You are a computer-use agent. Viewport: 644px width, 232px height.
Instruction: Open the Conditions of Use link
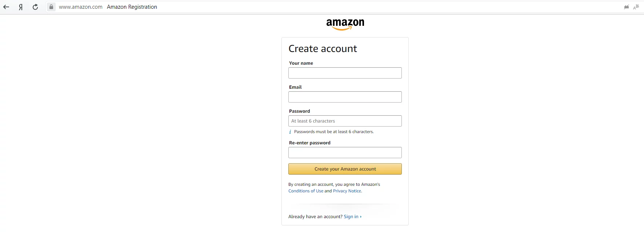tap(305, 191)
